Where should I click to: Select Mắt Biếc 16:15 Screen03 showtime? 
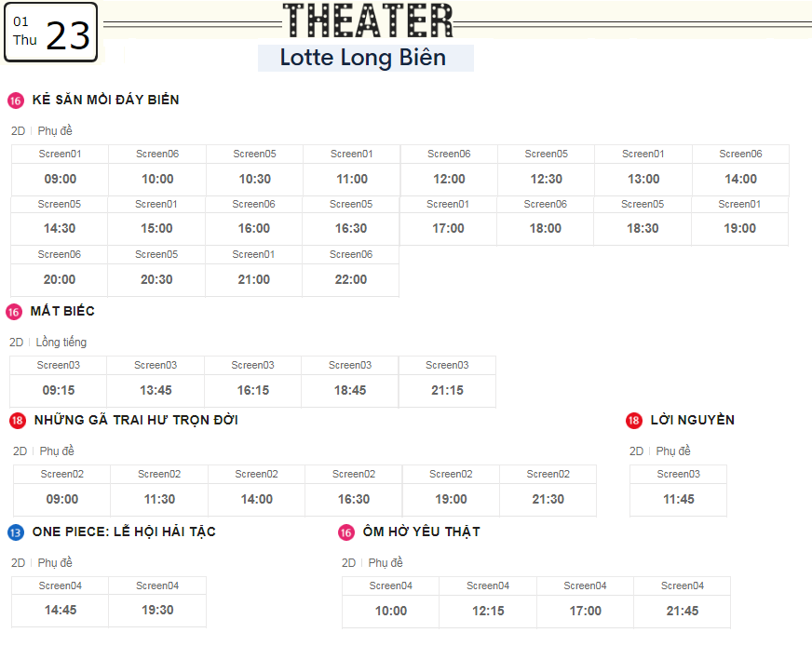coord(252,382)
